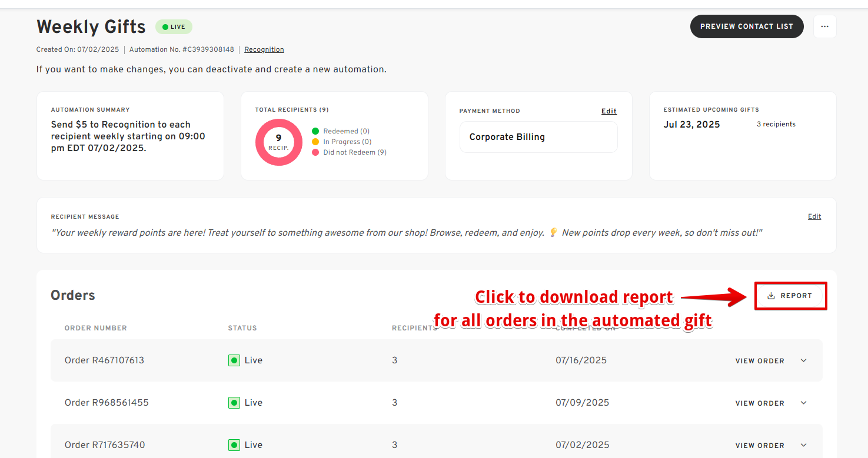Click the Order Number column header
Image resolution: width=868 pixels, height=458 pixels.
pos(96,328)
